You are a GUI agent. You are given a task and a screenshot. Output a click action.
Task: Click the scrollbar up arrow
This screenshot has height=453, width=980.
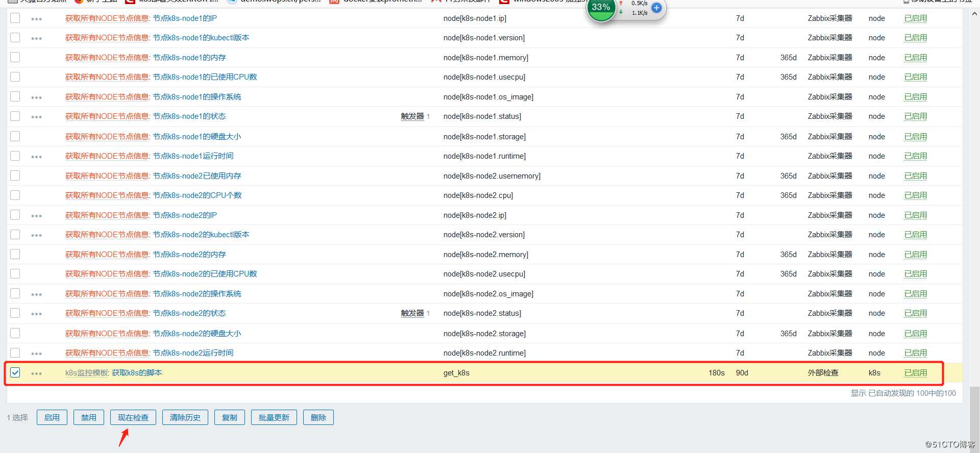coord(974,14)
